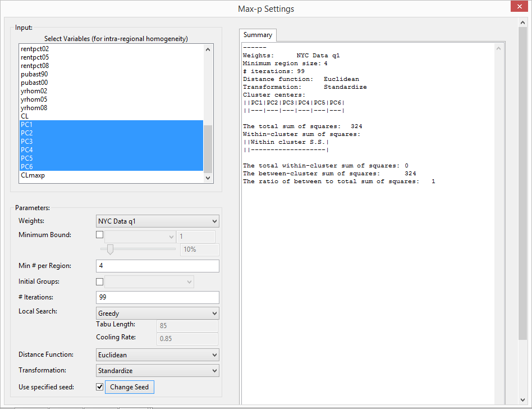The image size is (532, 409).
Task: Select the CL variable in the list
Action: pos(25,116)
